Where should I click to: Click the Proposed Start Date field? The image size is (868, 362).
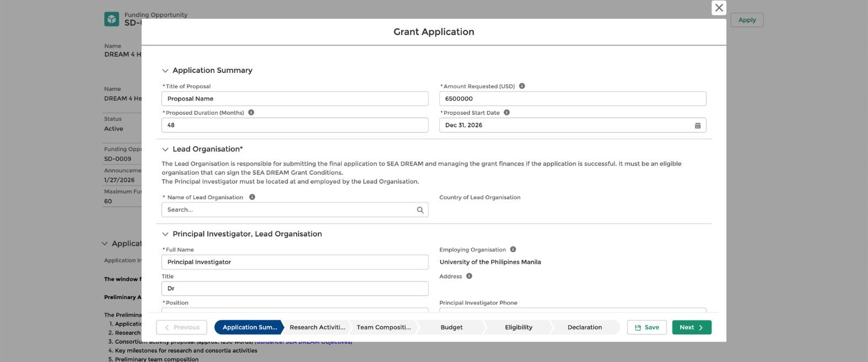[573, 125]
